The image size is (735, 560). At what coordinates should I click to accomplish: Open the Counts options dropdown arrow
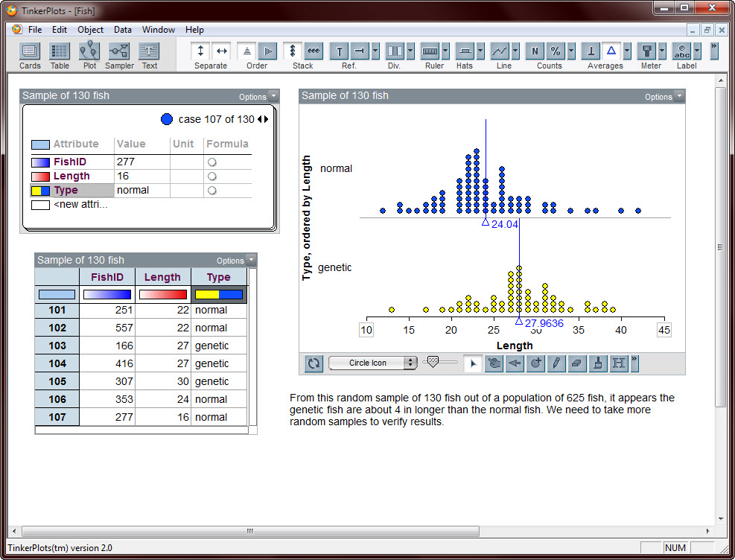[571, 51]
